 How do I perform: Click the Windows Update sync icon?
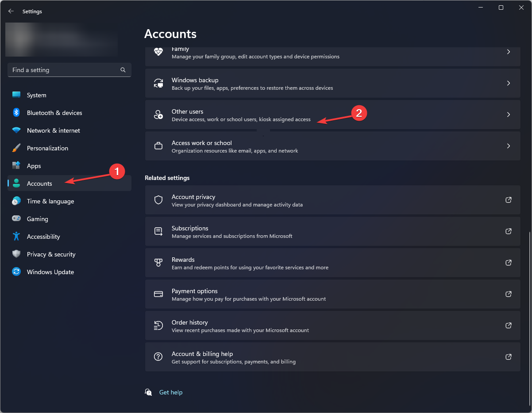(16, 272)
